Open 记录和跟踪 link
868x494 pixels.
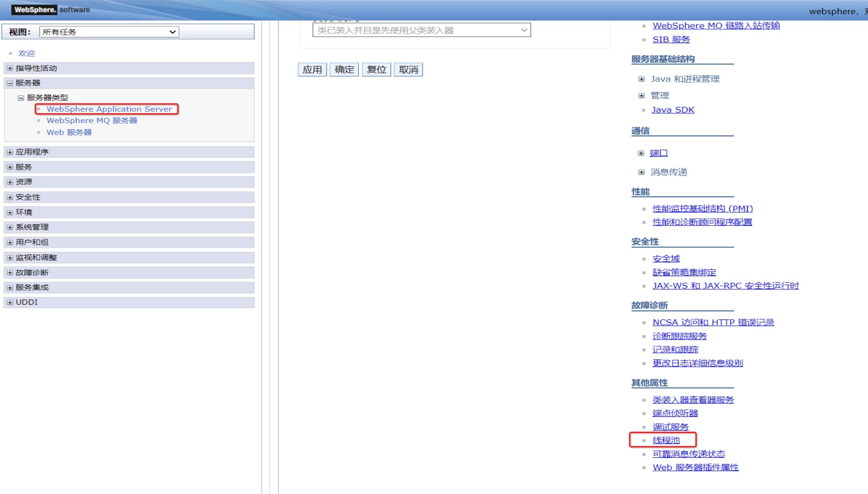[675, 350]
